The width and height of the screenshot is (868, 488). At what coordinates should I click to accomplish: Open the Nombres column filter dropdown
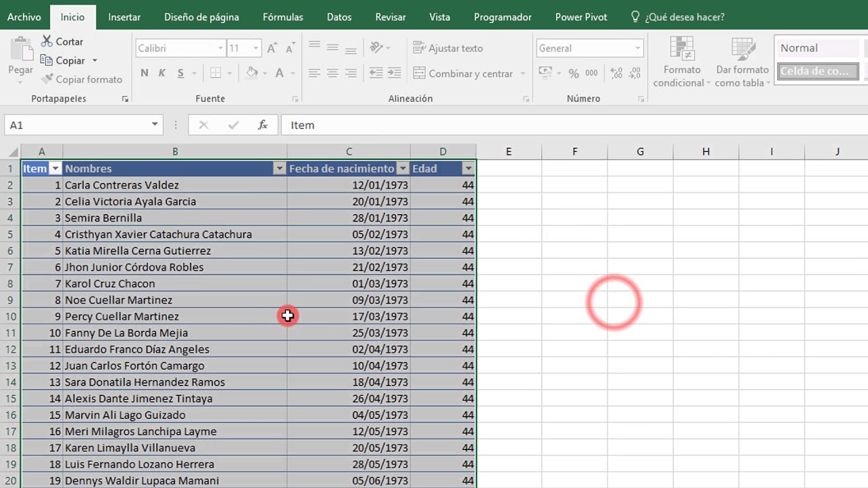pyautogui.click(x=279, y=169)
